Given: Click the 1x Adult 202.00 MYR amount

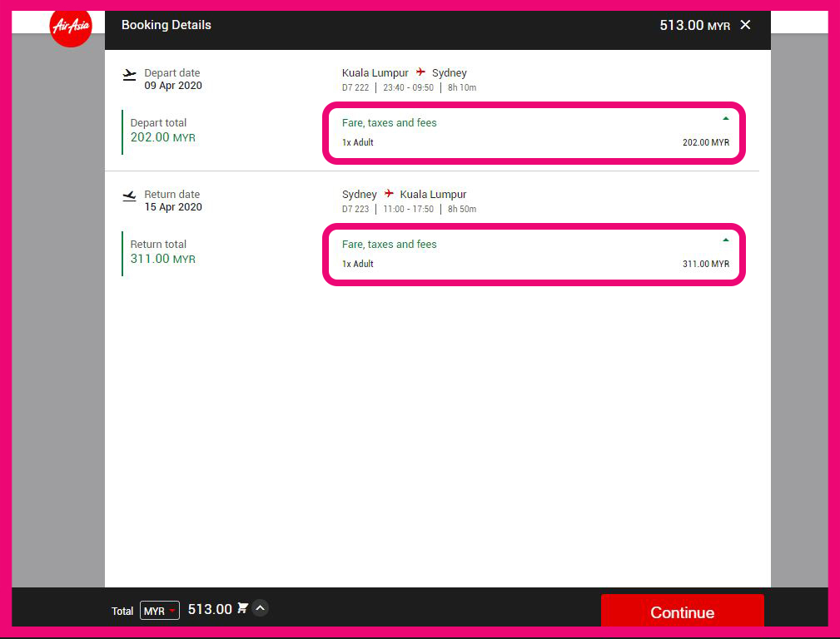Looking at the screenshot, I should (705, 142).
